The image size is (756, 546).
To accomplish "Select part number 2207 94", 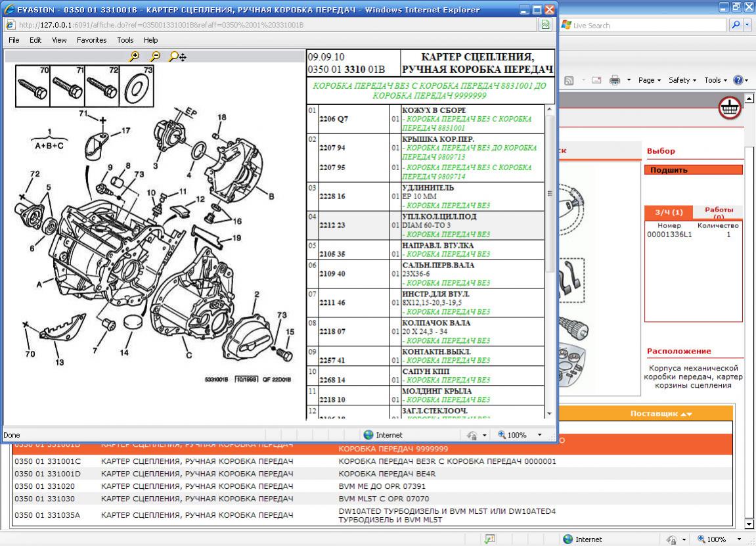I will (x=332, y=148).
